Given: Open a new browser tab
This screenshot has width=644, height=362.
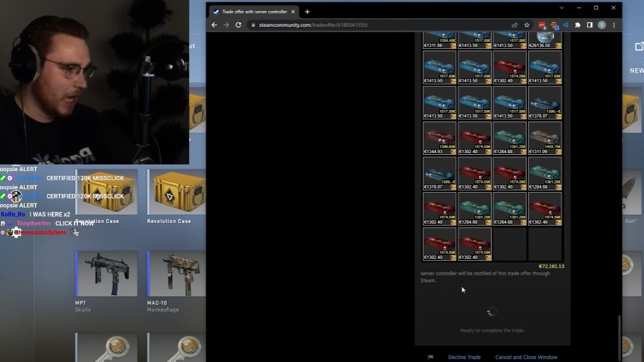Looking at the screenshot, I should [x=307, y=12].
